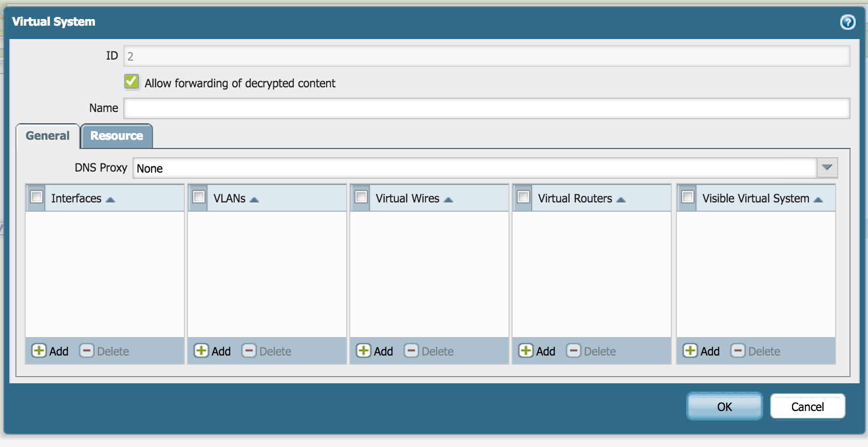Open the help icon in dialog header
The height and width of the screenshot is (447, 868).
[847, 22]
